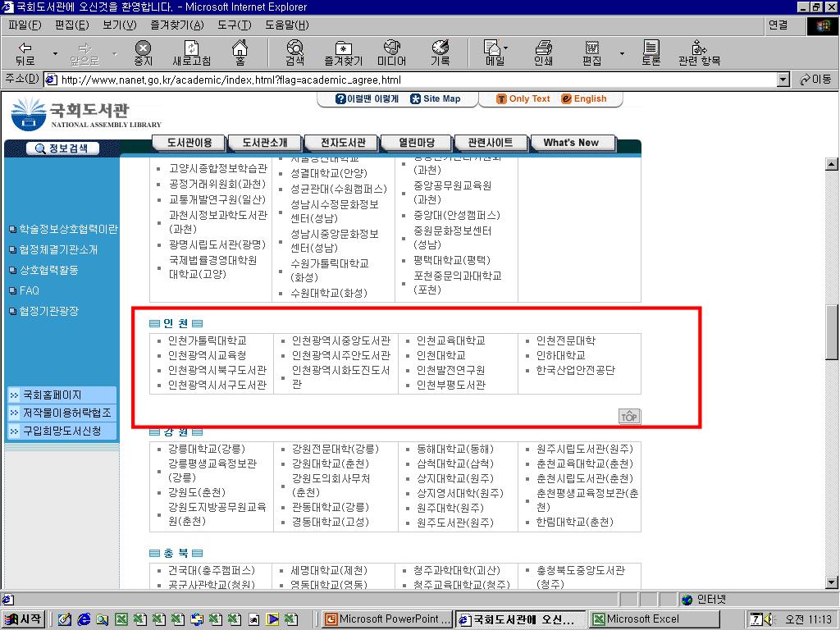Click the Mail (메일) toolbar icon
The width and height of the screenshot is (840, 630).
coord(493,53)
